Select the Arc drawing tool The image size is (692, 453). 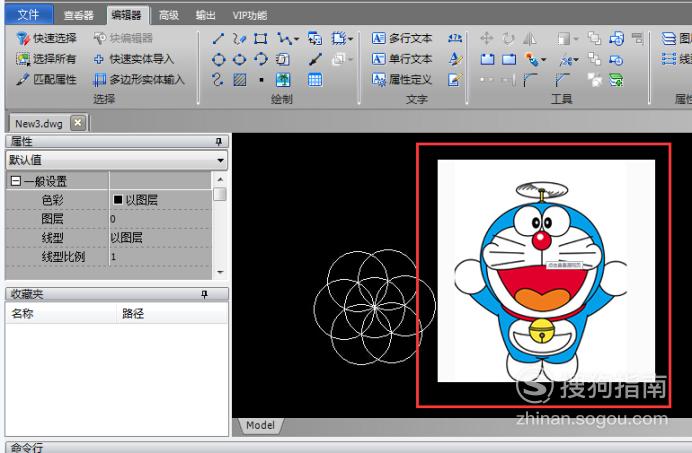click(x=261, y=59)
